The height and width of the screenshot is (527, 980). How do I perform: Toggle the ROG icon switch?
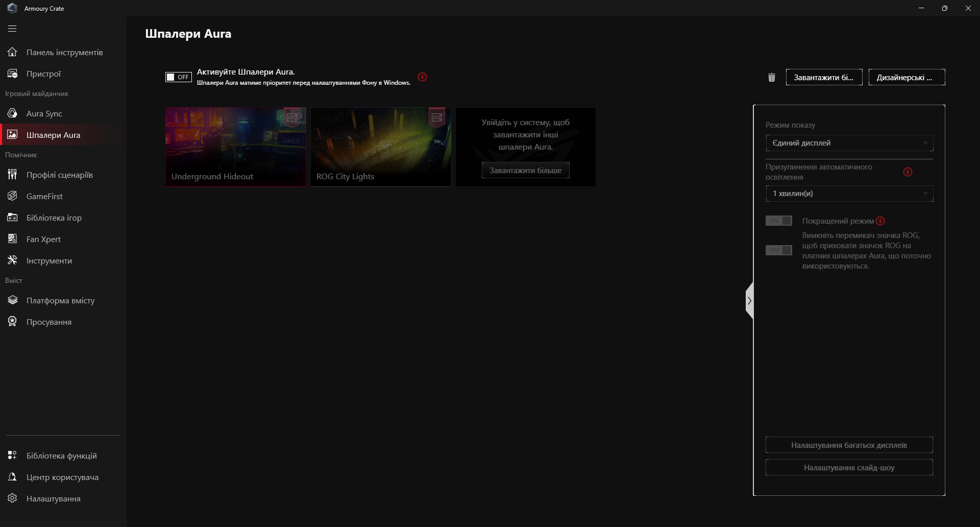tap(778, 250)
